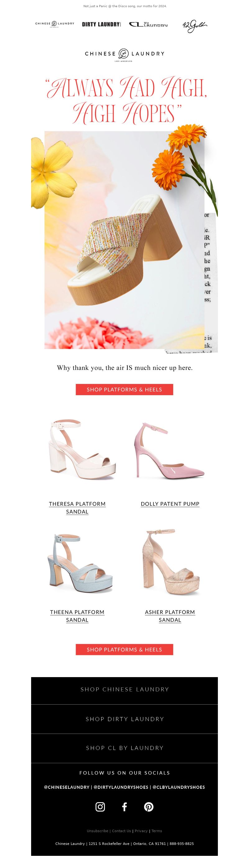This screenshot has width=249, height=868.
Task: Open the Instagram social icon
Action: click(x=100, y=807)
